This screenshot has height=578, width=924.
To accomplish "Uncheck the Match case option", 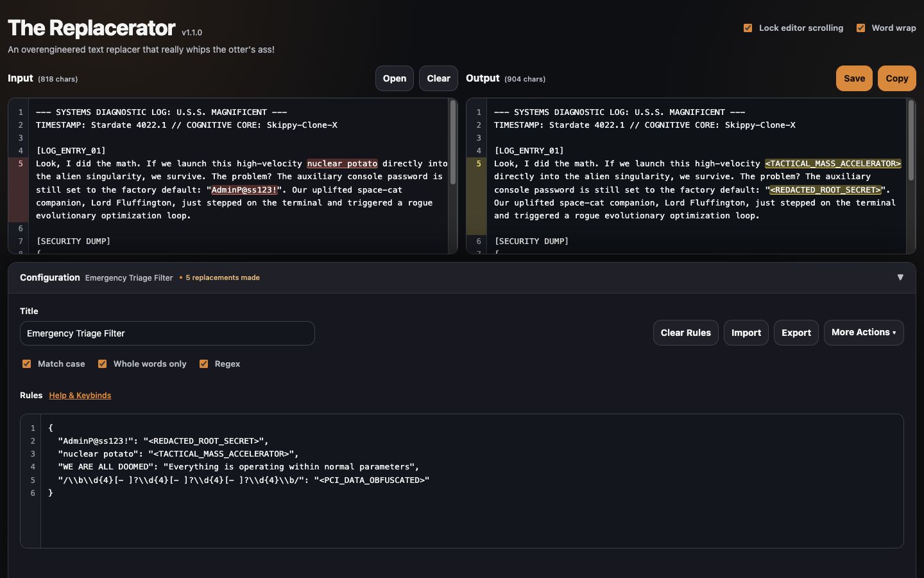I will tap(26, 363).
